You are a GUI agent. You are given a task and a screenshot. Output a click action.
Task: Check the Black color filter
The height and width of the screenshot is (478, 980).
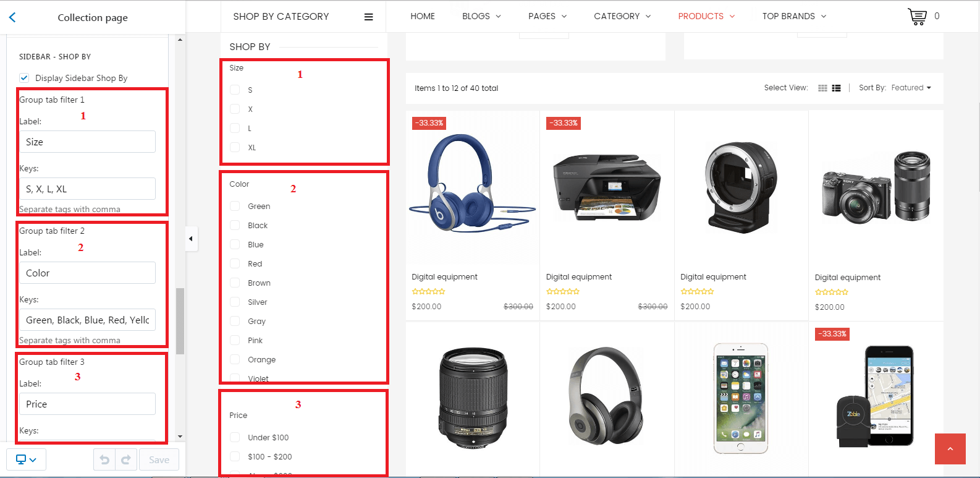pyautogui.click(x=235, y=225)
